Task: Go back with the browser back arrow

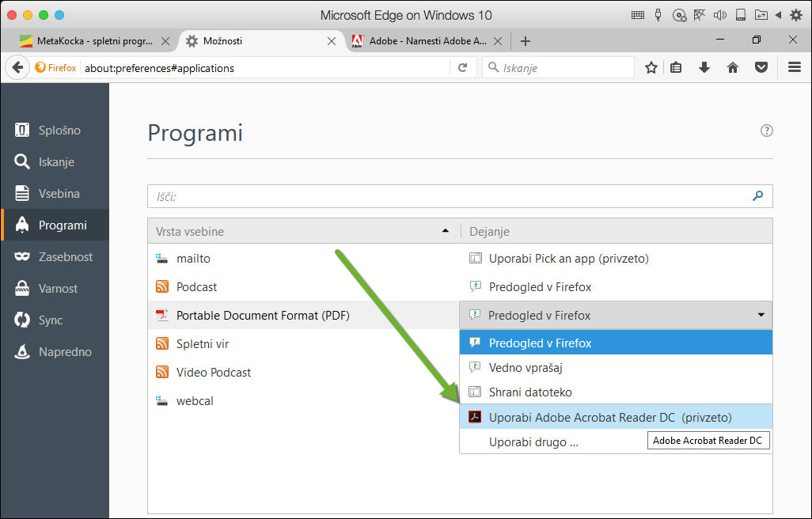Action: [17, 68]
